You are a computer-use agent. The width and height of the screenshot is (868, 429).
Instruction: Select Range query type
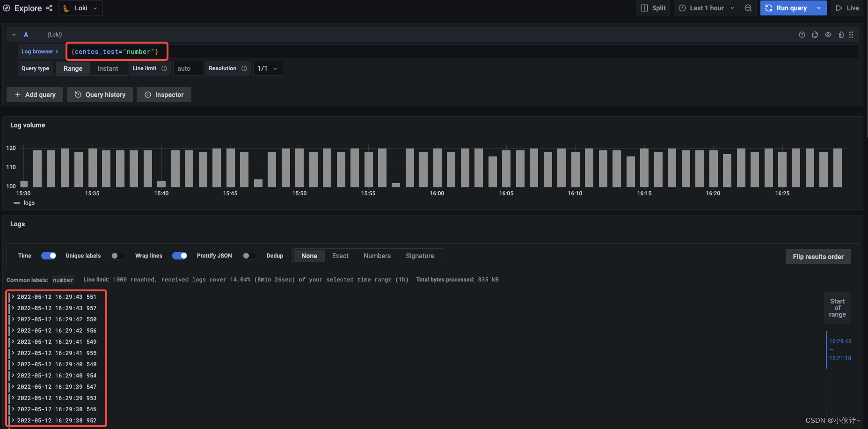tap(73, 68)
